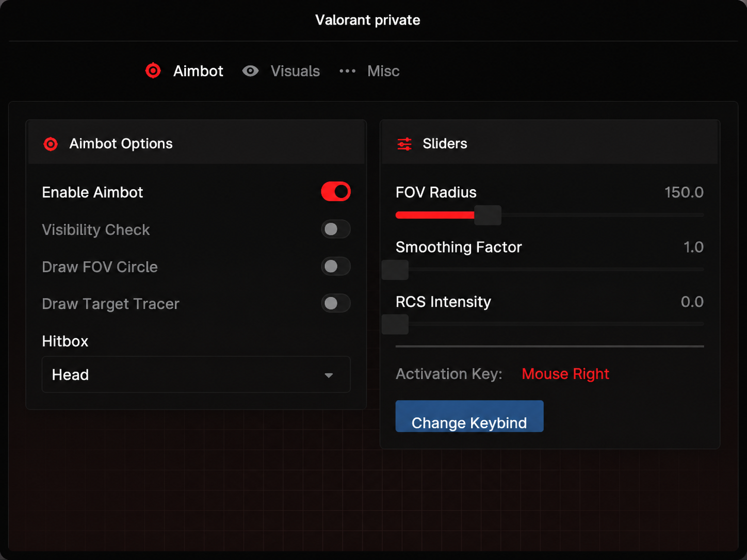Click the "Valorant private" window title
Image resolution: width=747 pixels, height=560 pixels.
(x=368, y=20)
